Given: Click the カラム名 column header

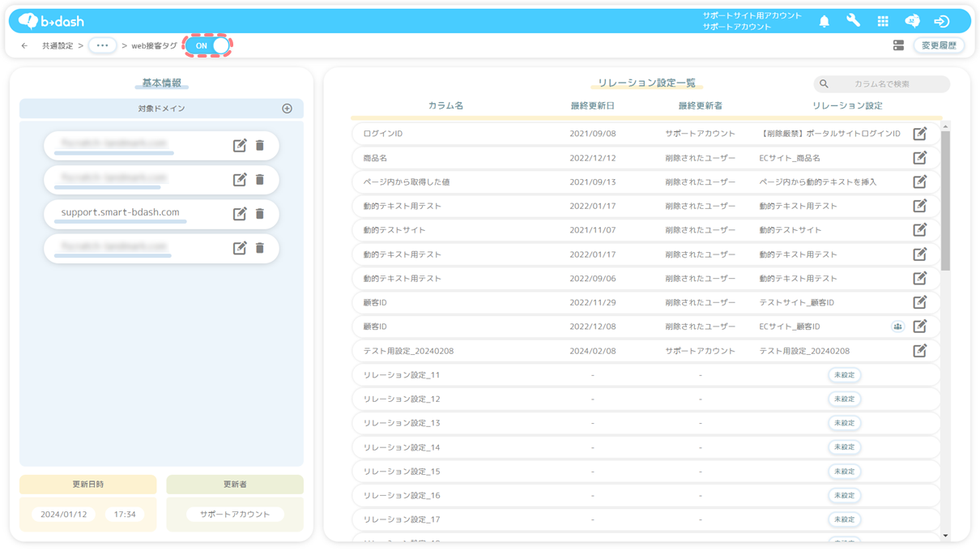Looking at the screenshot, I should 445,106.
